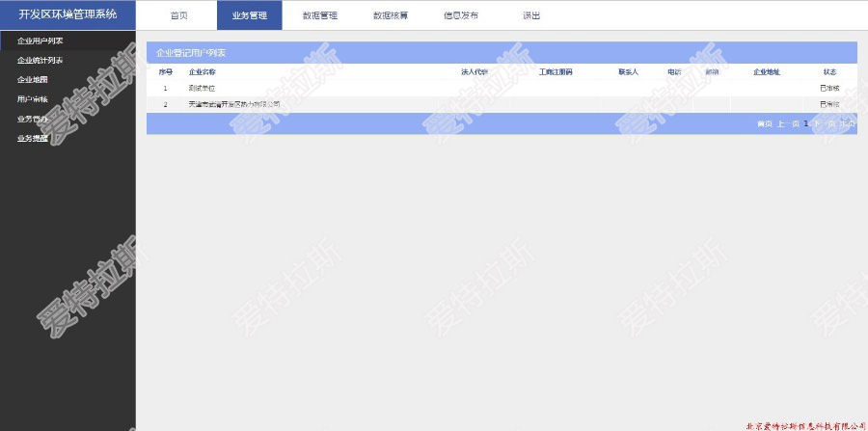Screen dimensions: 868x431
Task: Click the 状态 column header
Action: pos(829,72)
